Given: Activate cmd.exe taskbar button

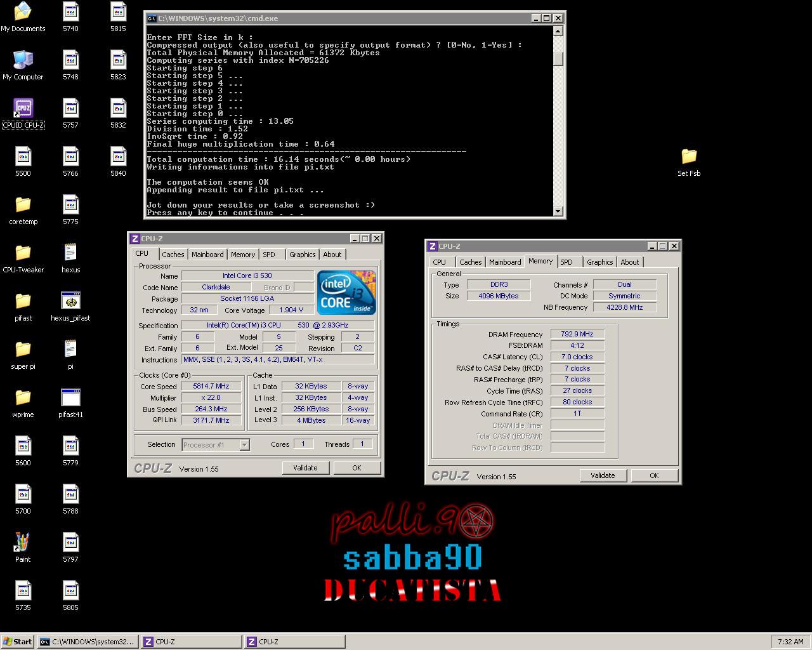Looking at the screenshot, I should [x=88, y=642].
